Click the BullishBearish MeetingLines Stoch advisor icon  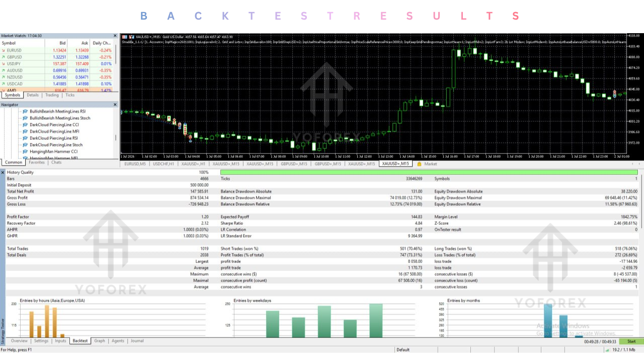click(x=25, y=118)
